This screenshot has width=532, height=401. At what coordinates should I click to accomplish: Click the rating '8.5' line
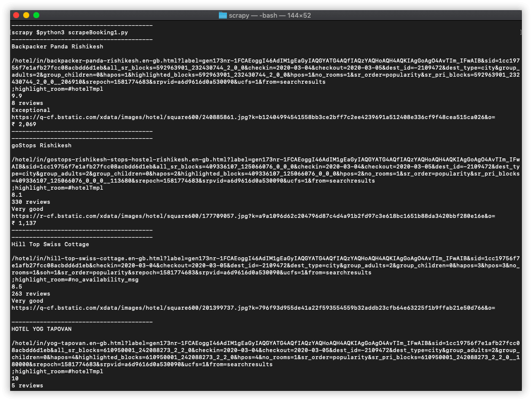point(17,287)
